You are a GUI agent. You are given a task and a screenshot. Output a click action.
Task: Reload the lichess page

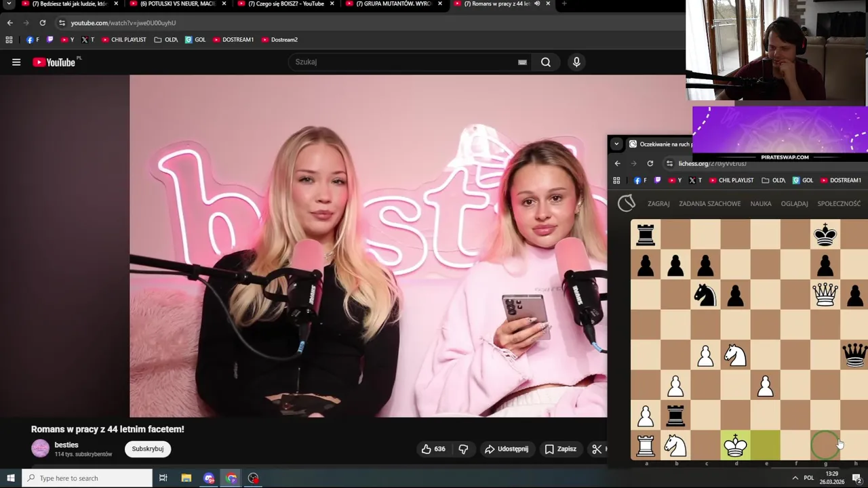650,163
